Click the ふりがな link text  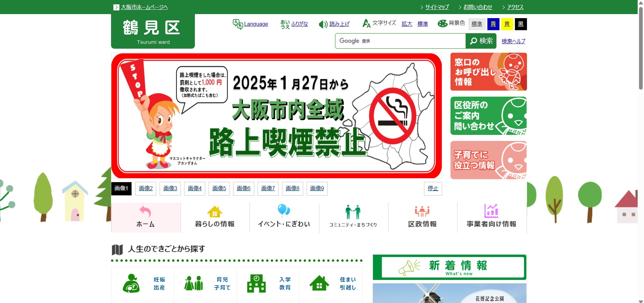click(x=300, y=24)
